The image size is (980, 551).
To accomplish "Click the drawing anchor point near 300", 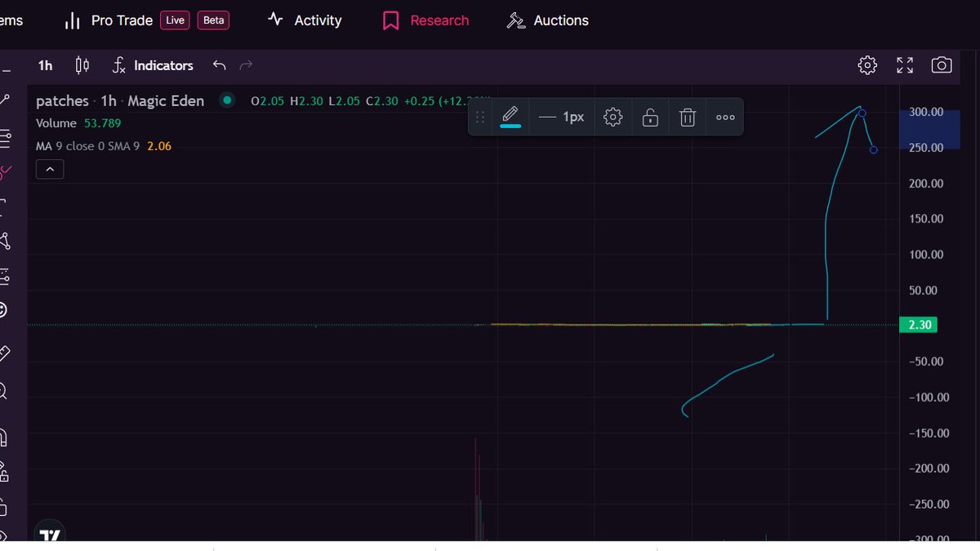I will tap(862, 113).
